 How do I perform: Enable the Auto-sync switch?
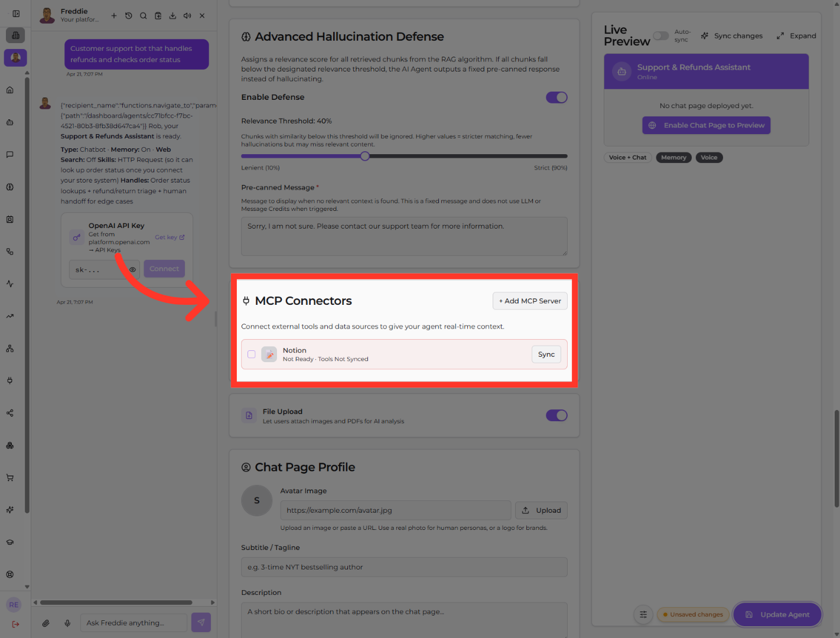click(x=661, y=36)
